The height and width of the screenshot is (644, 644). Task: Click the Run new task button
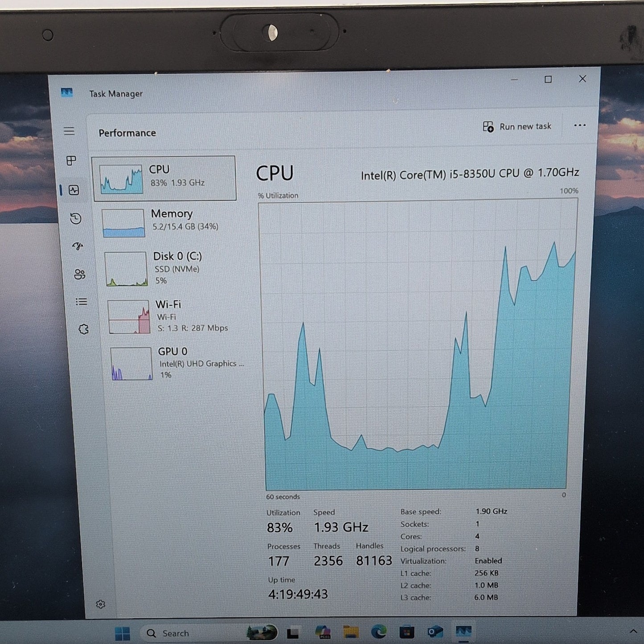coord(517,127)
